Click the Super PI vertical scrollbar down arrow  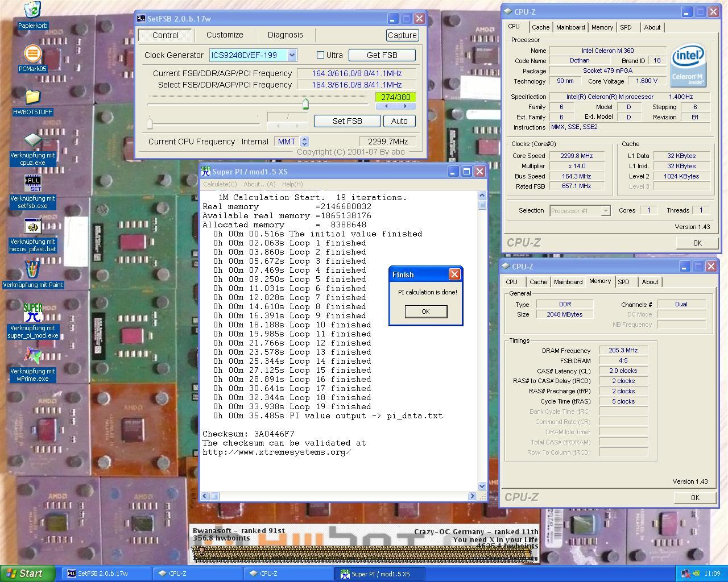click(x=482, y=487)
